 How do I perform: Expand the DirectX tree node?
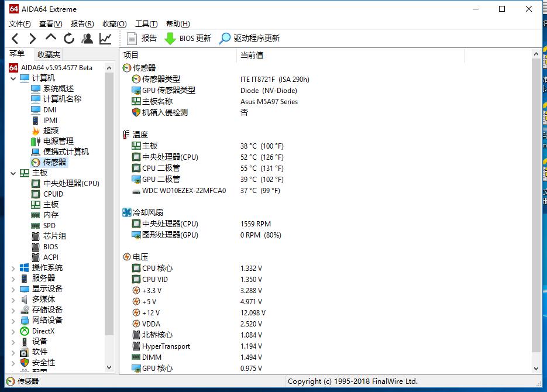point(13,331)
